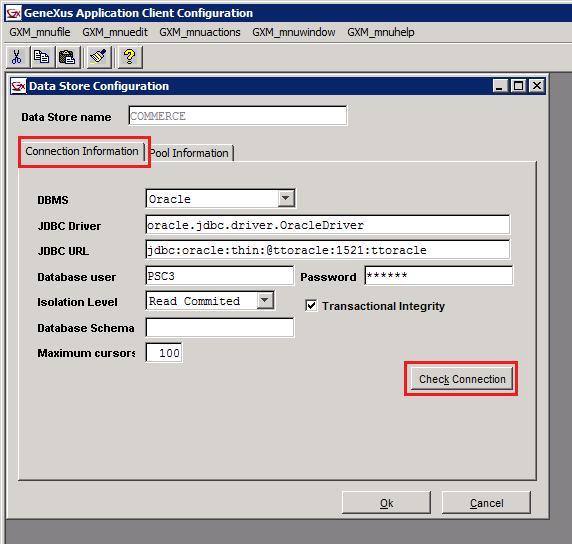Open the GXM_mnufile menu
Image resolution: width=572 pixels, height=544 pixels.
[x=40, y=32]
